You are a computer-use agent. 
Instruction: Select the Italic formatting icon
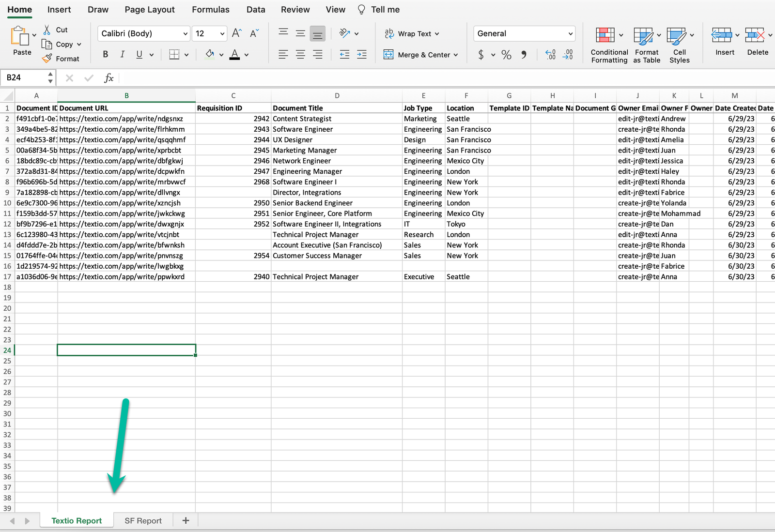[122, 54]
